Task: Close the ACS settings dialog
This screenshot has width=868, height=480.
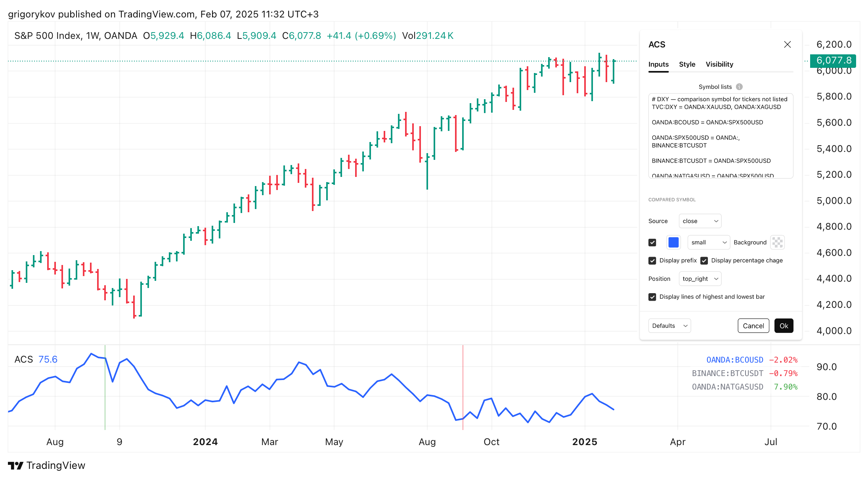Action: click(787, 44)
